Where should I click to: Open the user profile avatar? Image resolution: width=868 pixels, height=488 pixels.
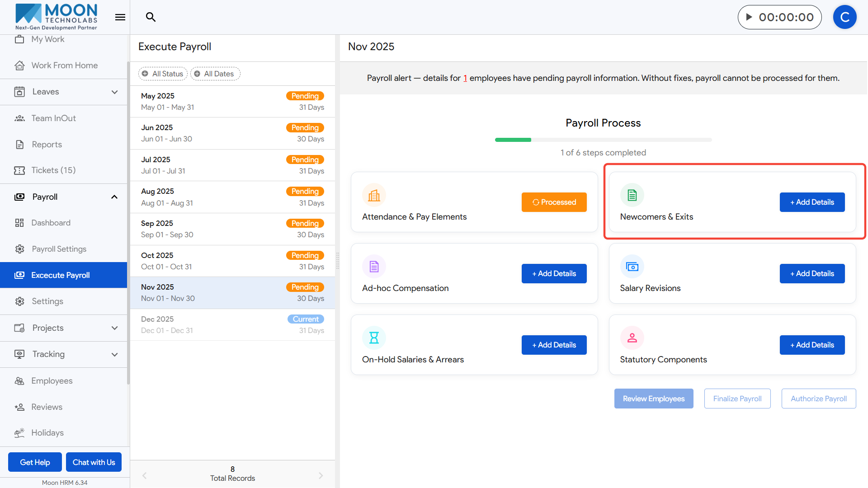pos(844,17)
